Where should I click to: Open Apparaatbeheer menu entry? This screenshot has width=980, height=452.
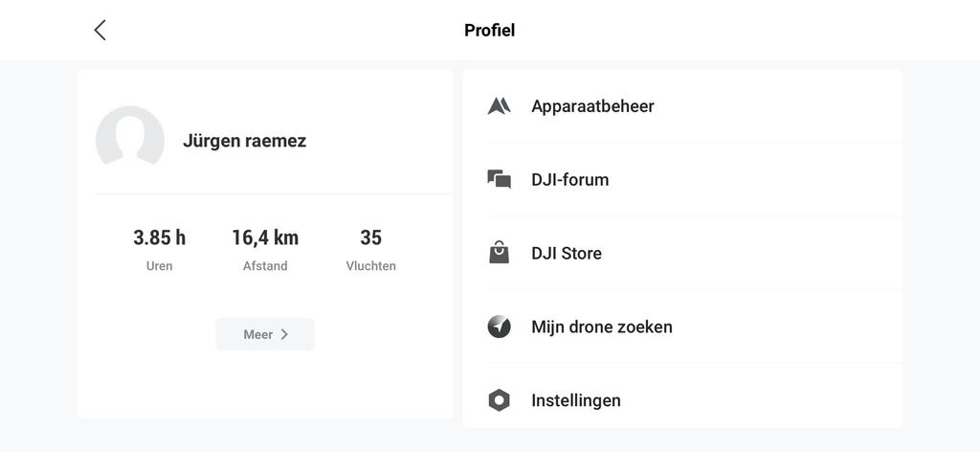click(592, 106)
